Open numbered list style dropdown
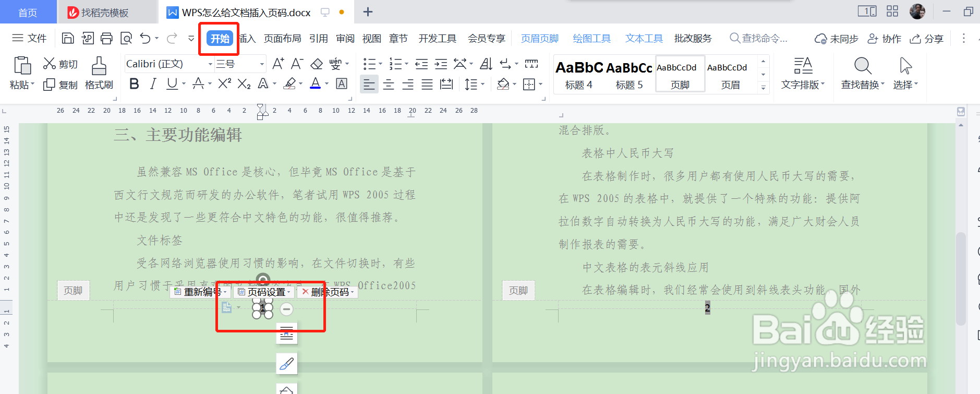 (x=406, y=64)
